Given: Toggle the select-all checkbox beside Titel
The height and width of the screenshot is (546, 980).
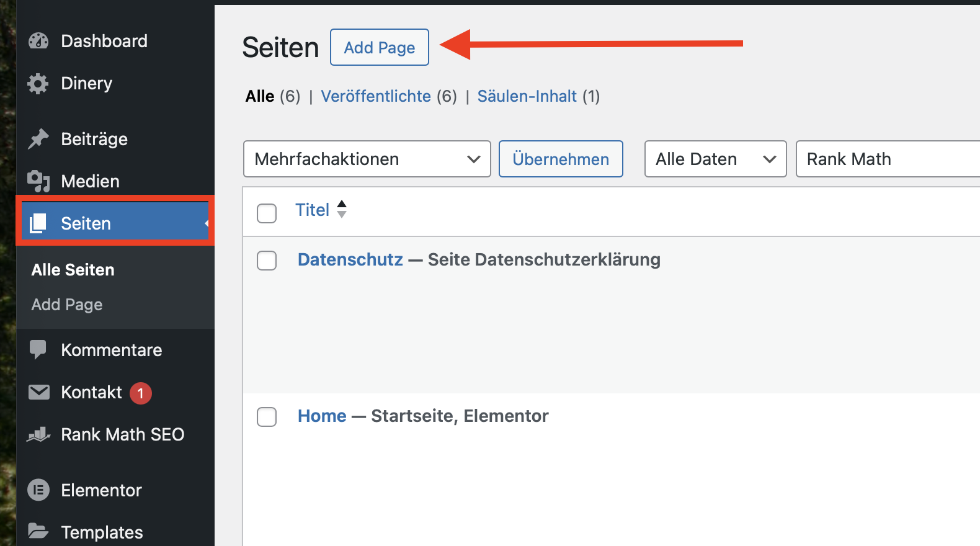Looking at the screenshot, I should pyautogui.click(x=267, y=213).
